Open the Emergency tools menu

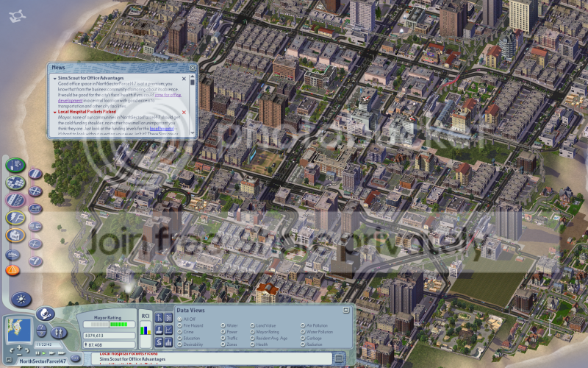coord(12,270)
